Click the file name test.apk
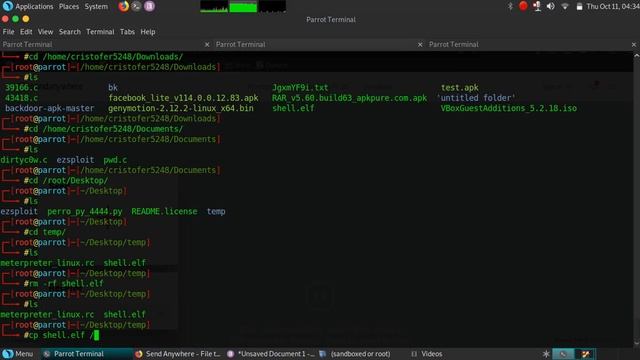Screen dimensions: 640x360 click(x=460, y=87)
